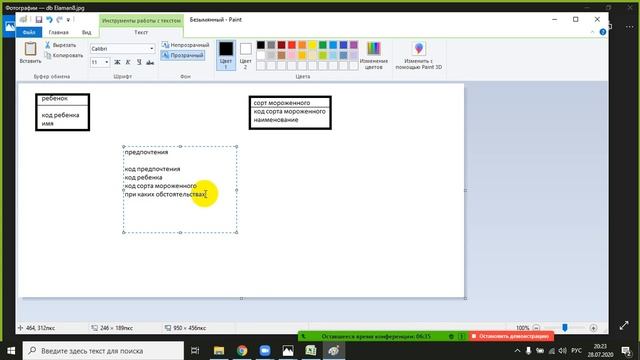
Task: Toggle bold Ж formatting
Action: [x=117, y=62]
